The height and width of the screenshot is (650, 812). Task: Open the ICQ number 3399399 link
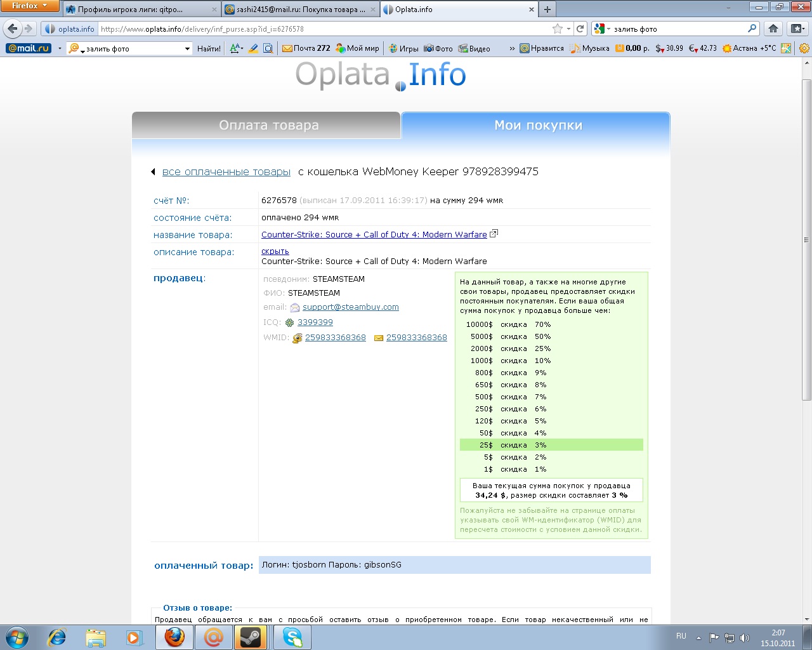[315, 322]
